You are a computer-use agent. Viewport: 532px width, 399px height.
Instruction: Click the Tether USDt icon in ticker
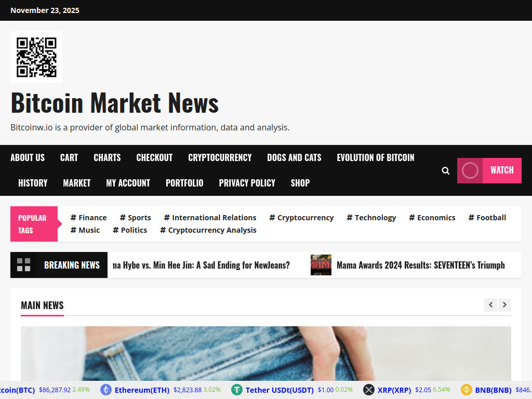[x=237, y=390]
